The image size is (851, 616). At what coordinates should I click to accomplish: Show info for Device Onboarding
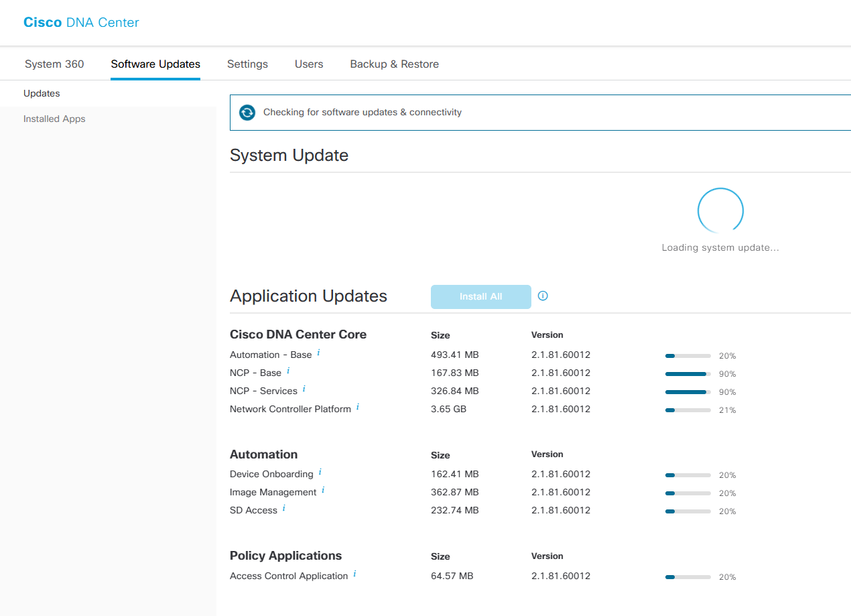tap(320, 473)
